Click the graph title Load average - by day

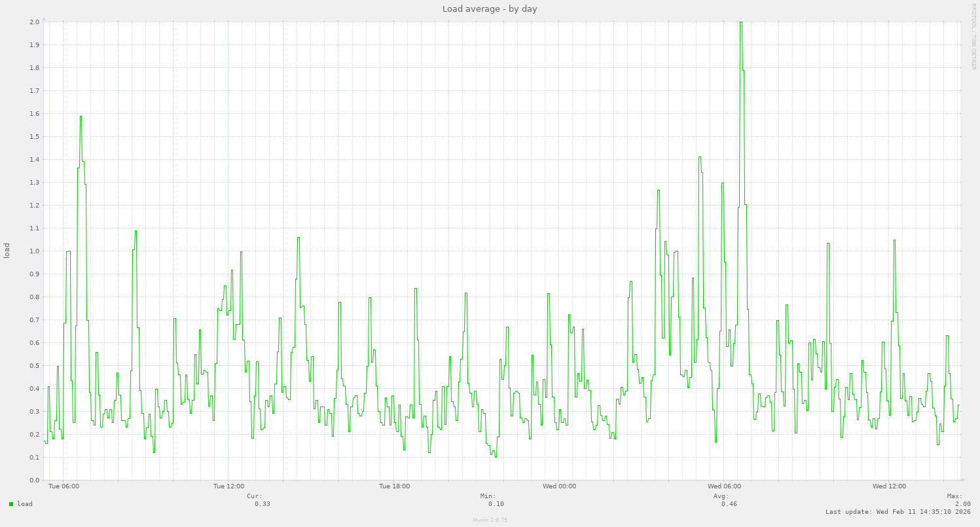pyautogui.click(x=489, y=9)
